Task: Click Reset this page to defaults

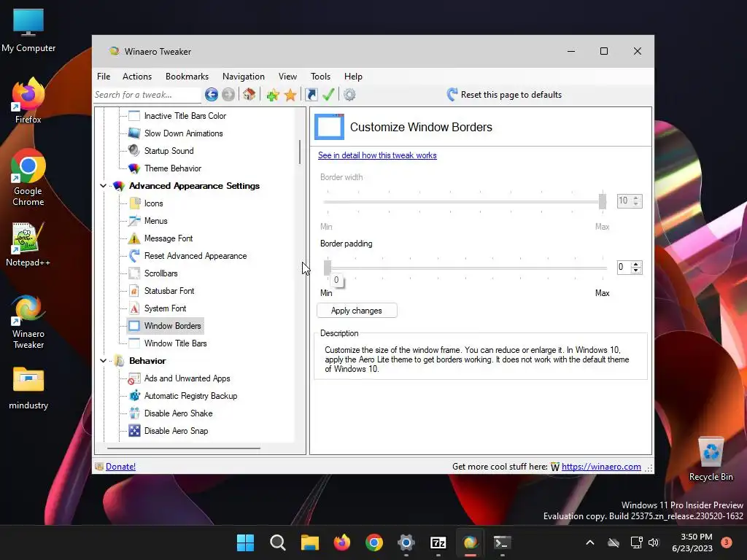Action: (x=505, y=94)
